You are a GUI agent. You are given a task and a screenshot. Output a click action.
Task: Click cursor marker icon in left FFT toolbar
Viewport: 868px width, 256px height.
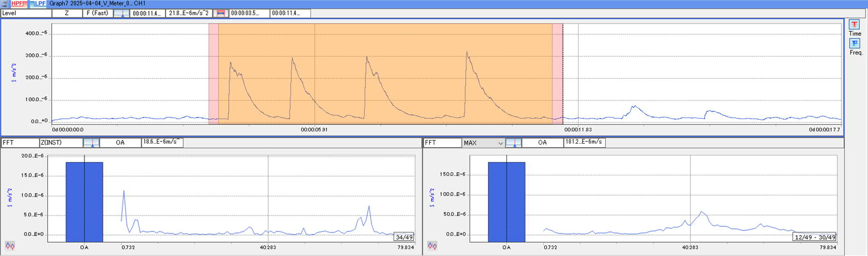pyautogui.click(x=91, y=143)
